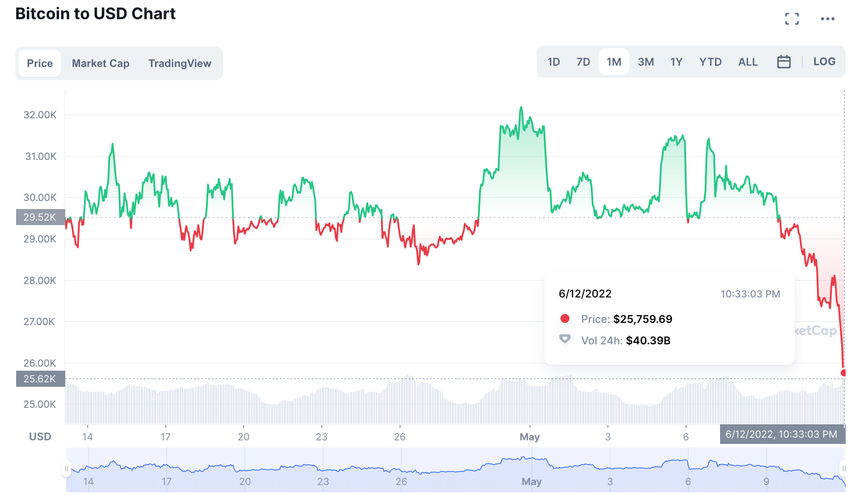
Task: Click the 25.62K price axis label
Action: tap(40, 379)
